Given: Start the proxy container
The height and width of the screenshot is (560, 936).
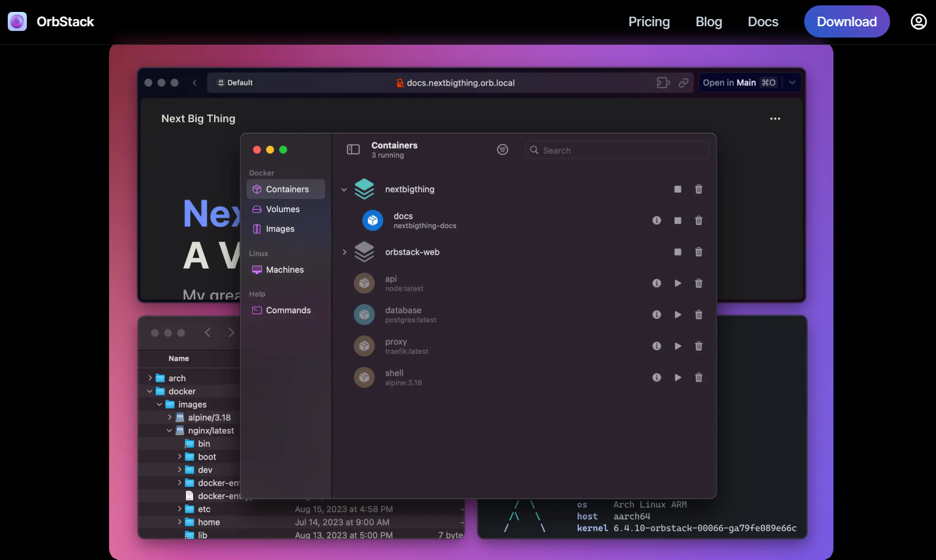Looking at the screenshot, I should click(678, 346).
